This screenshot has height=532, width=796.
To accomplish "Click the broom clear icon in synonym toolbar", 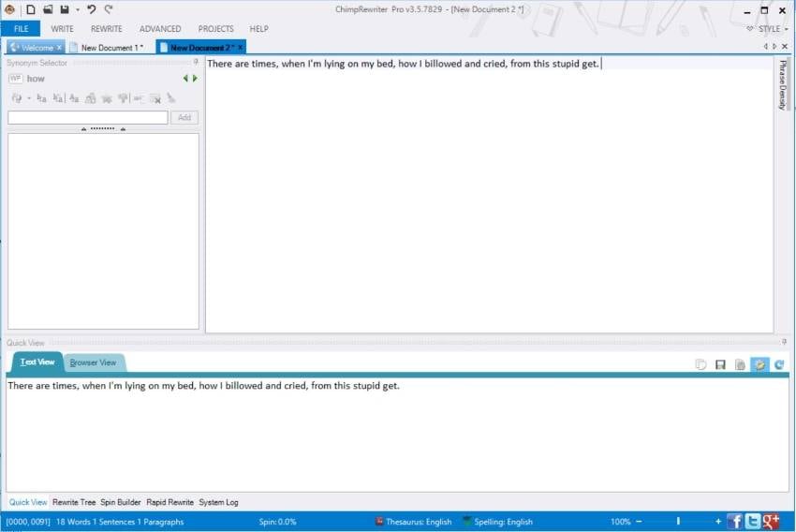I will tap(171, 98).
